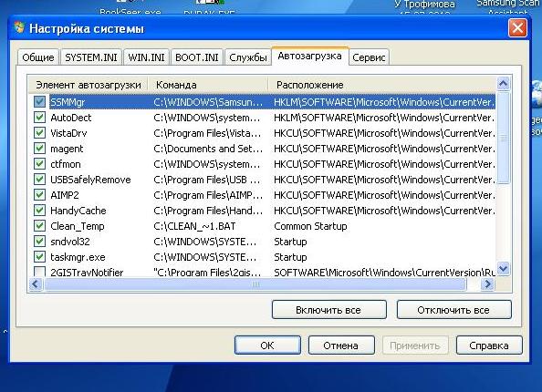
Task: Disable VistaDrv startup checkbox
Action: pyautogui.click(x=39, y=132)
